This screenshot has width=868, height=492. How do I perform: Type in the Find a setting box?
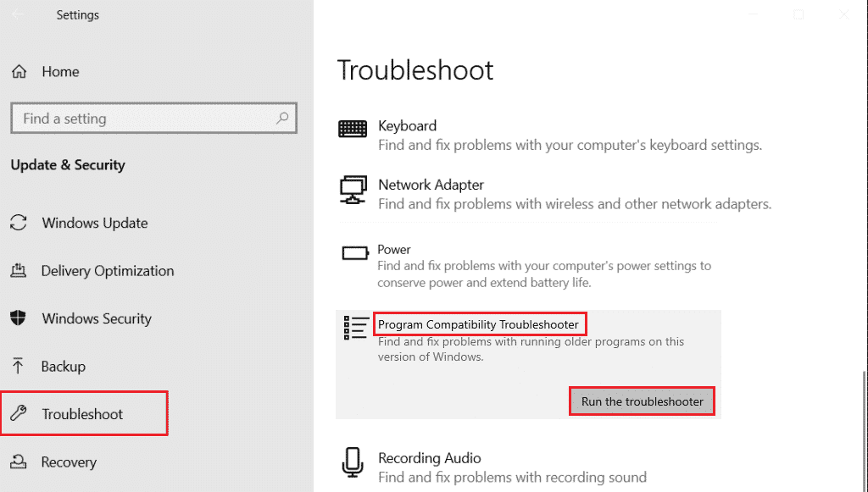(x=144, y=119)
